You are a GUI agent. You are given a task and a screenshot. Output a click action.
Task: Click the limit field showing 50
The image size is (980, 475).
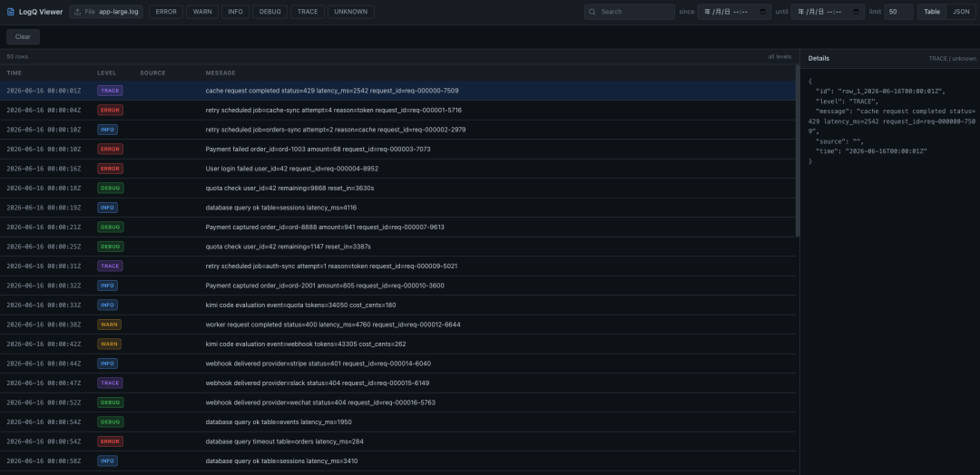click(x=898, y=12)
